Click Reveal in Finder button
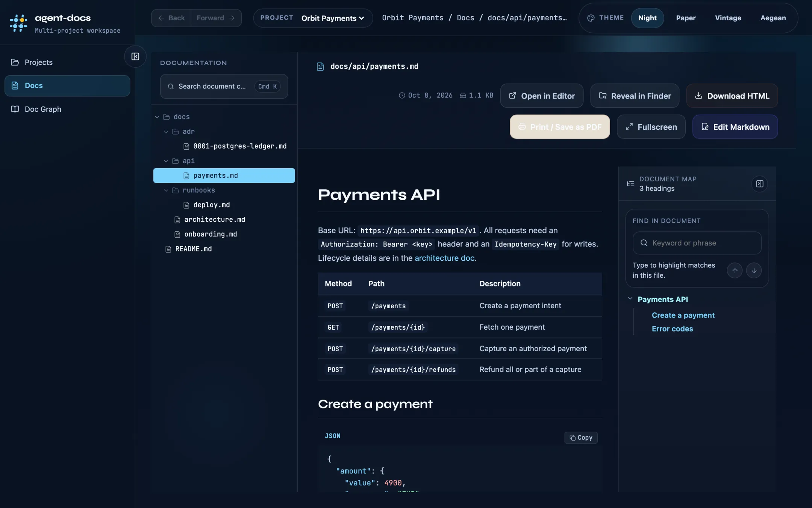812x508 pixels. point(635,96)
